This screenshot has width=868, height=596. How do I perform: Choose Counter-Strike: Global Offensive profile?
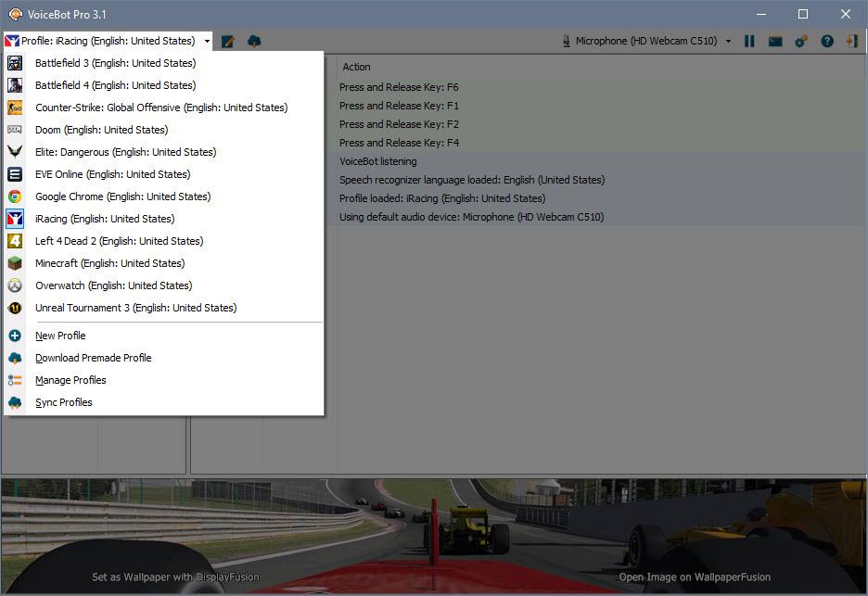(x=164, y=108)
